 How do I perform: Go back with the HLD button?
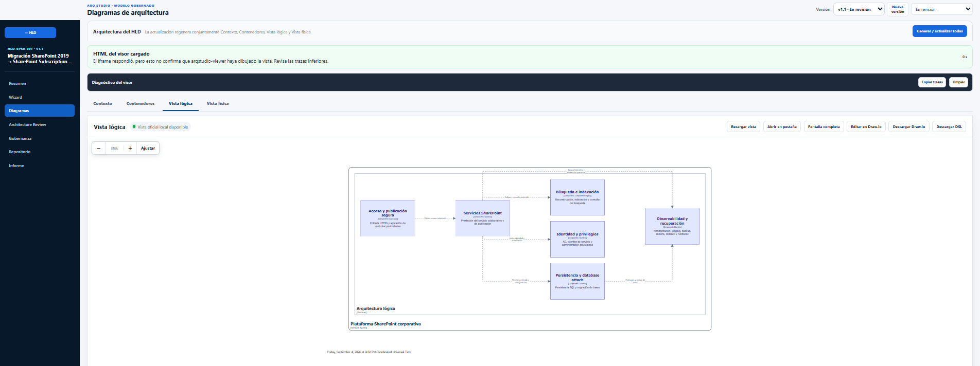tap(30, 32)
